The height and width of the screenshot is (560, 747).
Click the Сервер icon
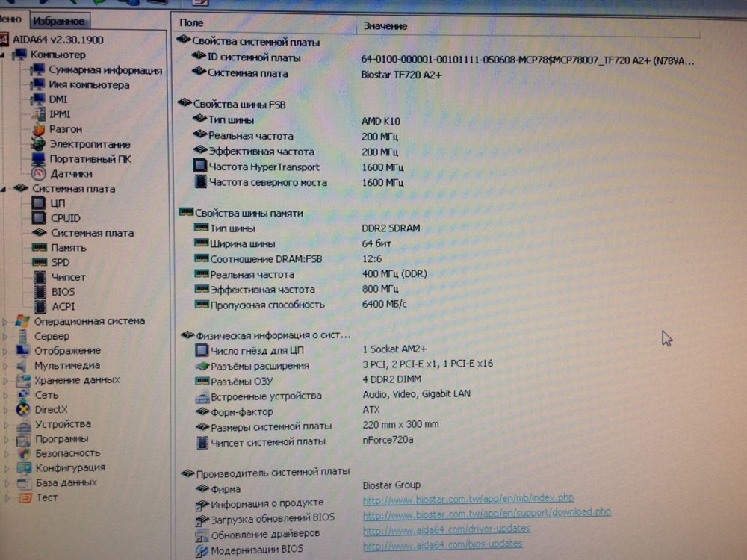coord(22,336)
